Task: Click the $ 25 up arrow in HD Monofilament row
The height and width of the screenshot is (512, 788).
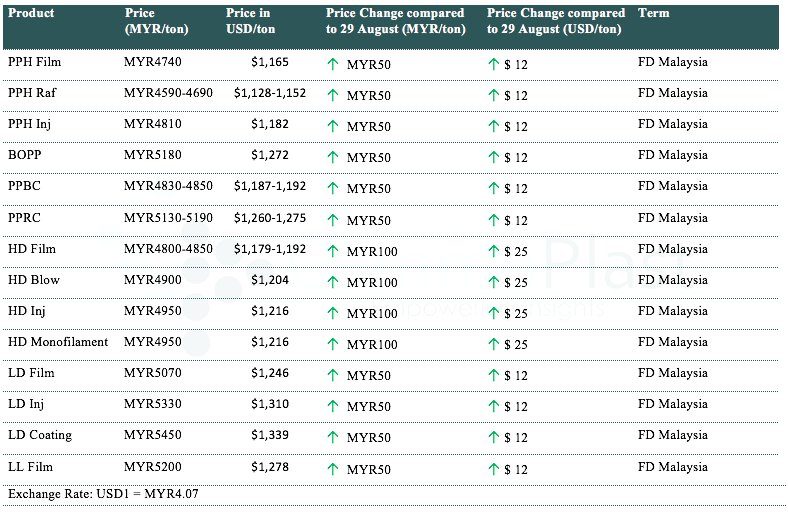Action: pyautogui.click(x=493, y=344)
